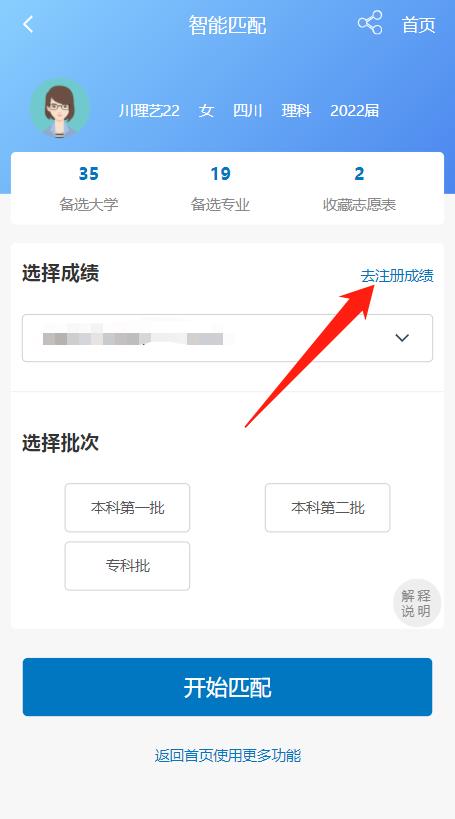Click the 去注册成绩 link
The width and height of the screenshot is (455, 819).
coord(397,276)
